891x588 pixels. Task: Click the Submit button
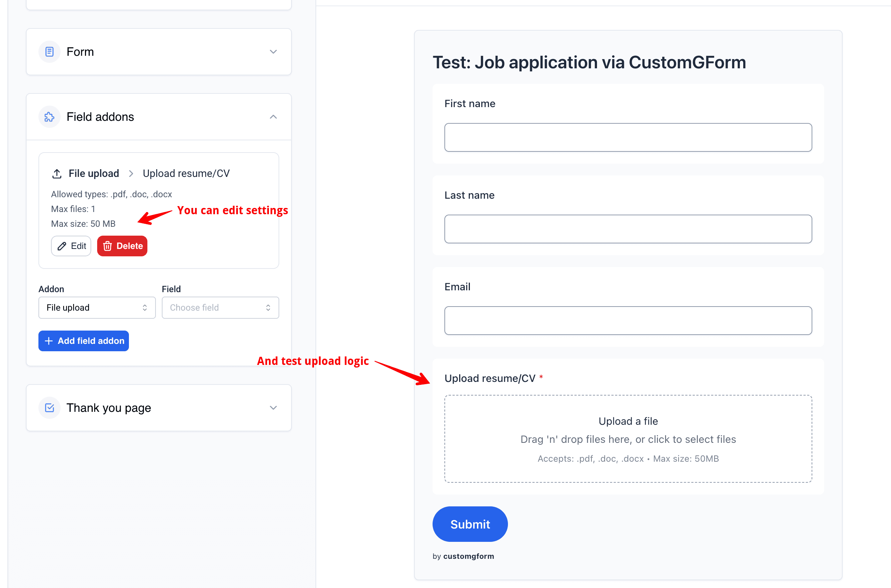tap(470, 524)
